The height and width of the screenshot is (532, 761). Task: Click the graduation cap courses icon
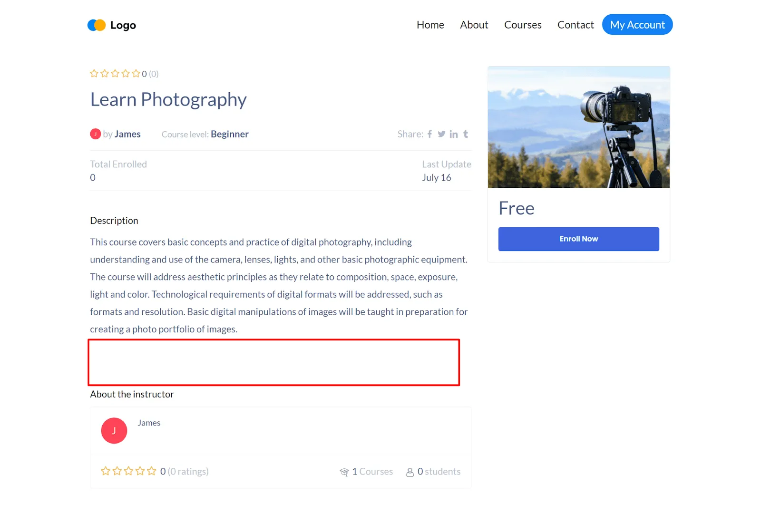click(344, 472)
